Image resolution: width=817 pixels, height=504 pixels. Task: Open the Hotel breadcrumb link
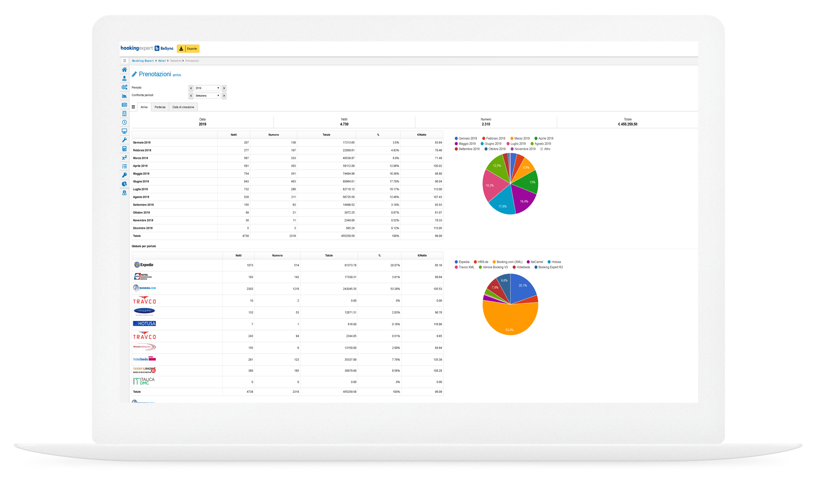pos(162,61)
